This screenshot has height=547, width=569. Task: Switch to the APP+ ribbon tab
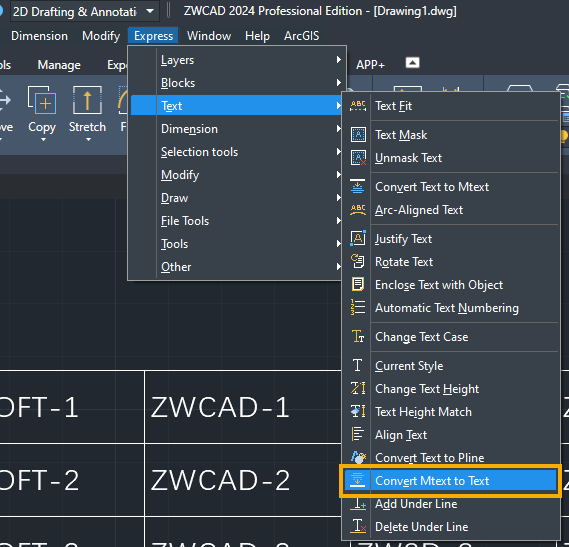pyautogui.click(x=370, y=65)
